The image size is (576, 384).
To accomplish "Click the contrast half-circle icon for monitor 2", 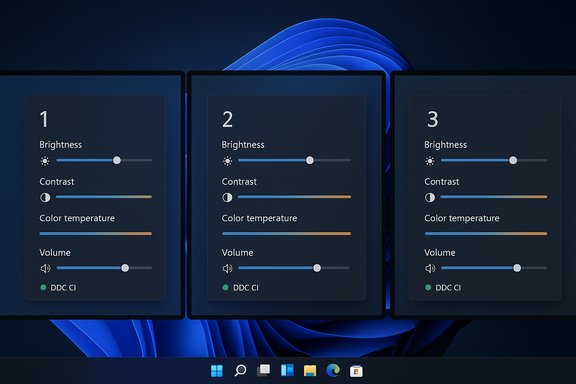I will pos(227,197).
